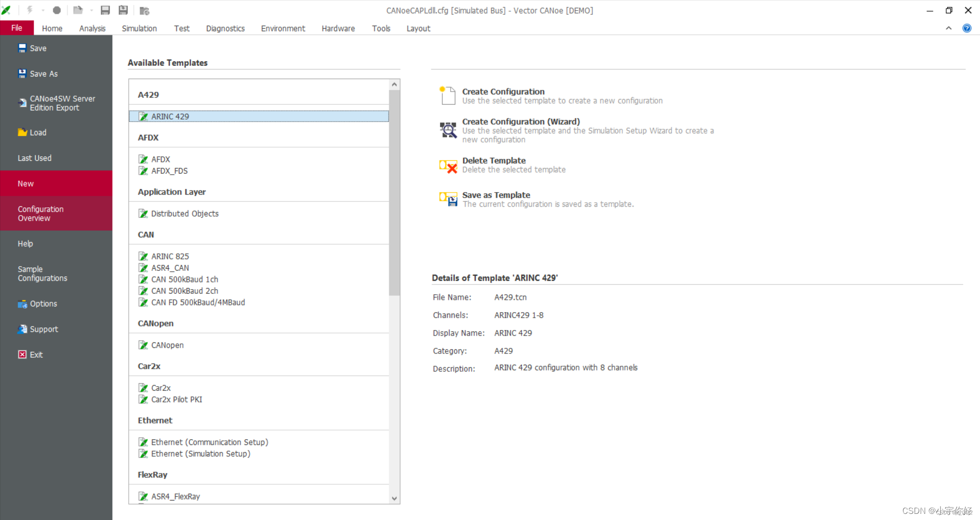Click the A429.tcn file name value

(x=510, y=297)
